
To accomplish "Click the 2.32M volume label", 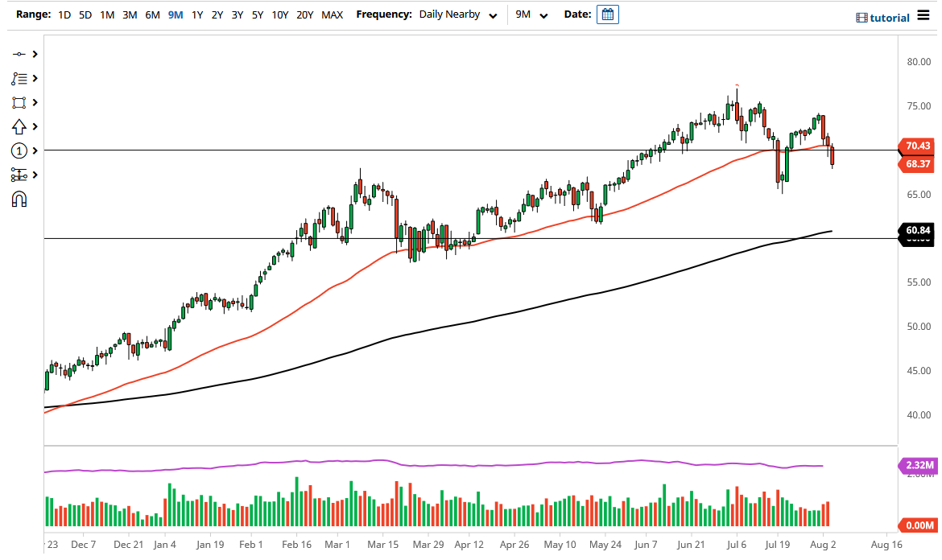I will click(918, 464).
